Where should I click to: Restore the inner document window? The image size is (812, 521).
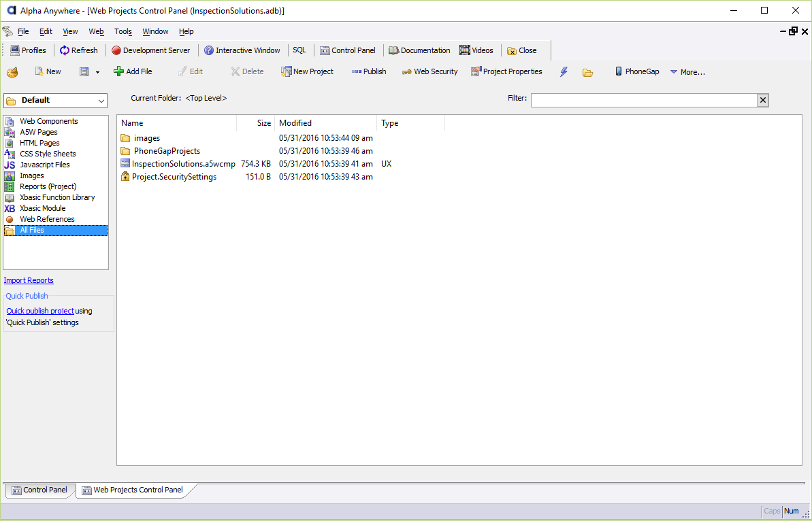[793, 31]
